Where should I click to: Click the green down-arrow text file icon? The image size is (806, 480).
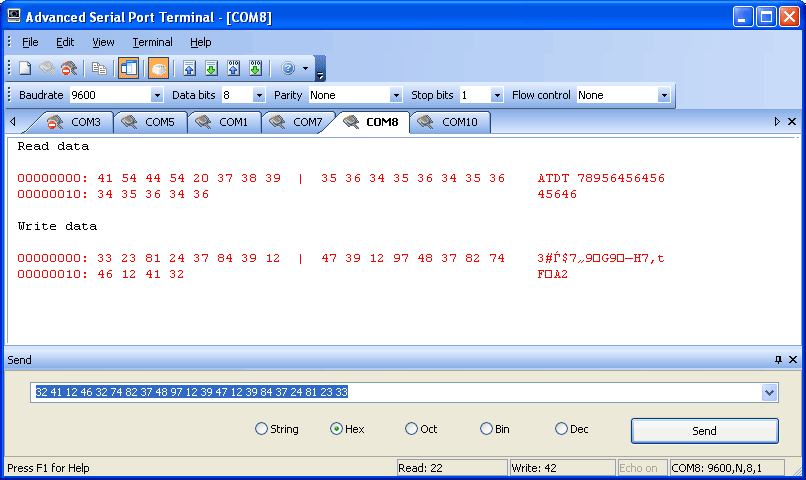point(211,68)
